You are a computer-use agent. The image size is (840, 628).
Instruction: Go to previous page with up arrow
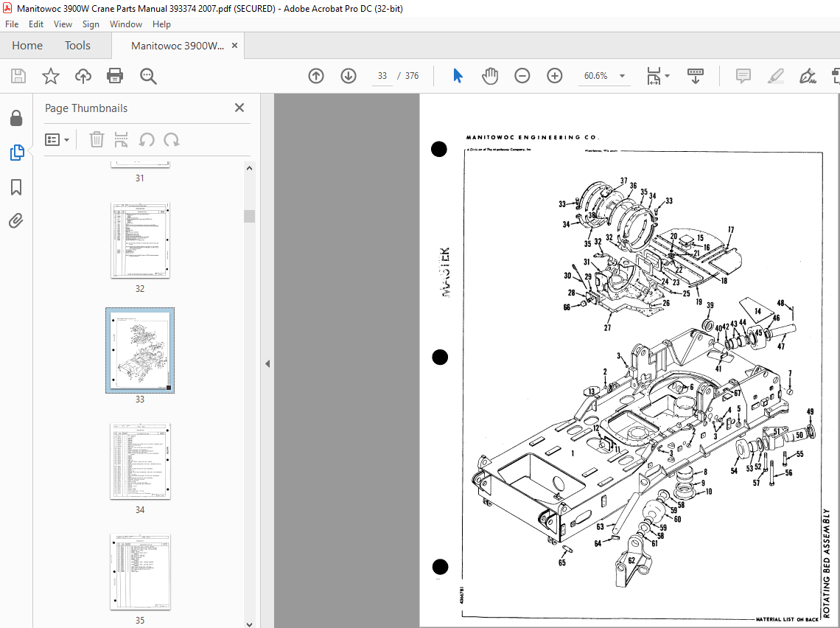coord(316,76)
